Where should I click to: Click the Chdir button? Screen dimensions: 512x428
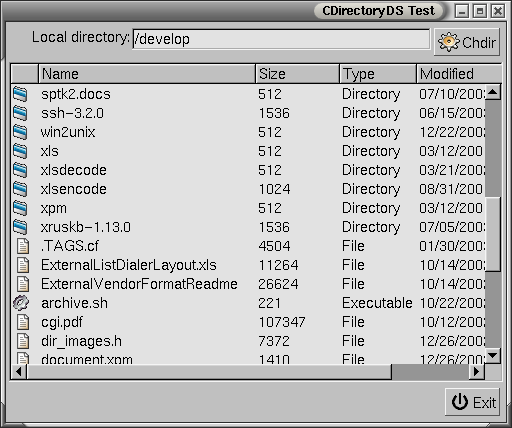[x=467, y=42]
